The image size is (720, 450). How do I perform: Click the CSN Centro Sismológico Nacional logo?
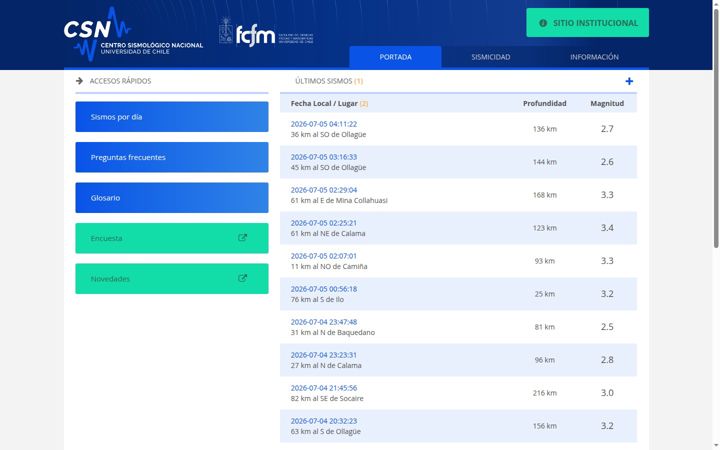pyautogui.click(x=133, y=34)
